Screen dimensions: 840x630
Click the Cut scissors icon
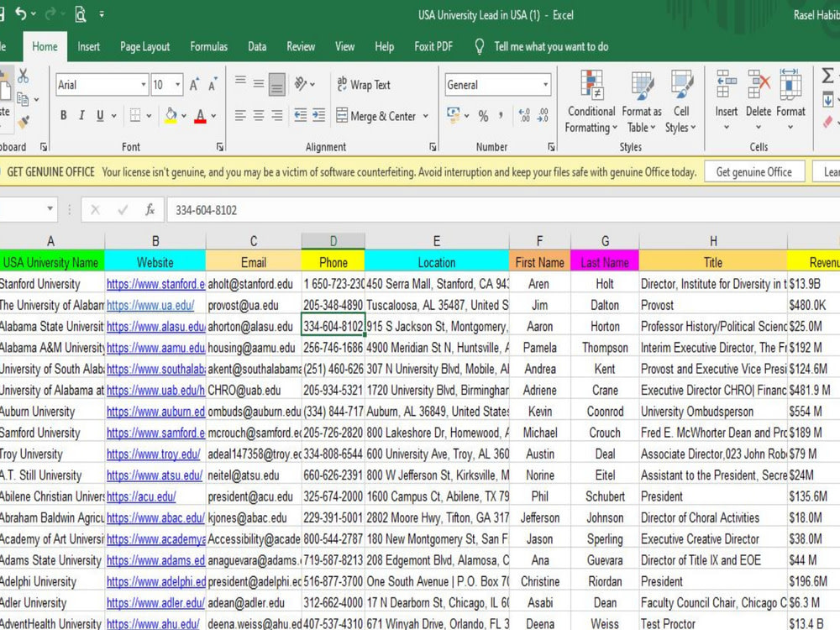click(23, 76)
